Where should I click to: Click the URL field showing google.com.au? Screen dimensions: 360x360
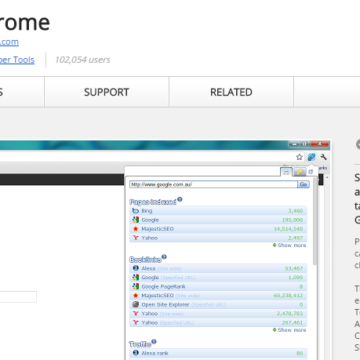213,184
